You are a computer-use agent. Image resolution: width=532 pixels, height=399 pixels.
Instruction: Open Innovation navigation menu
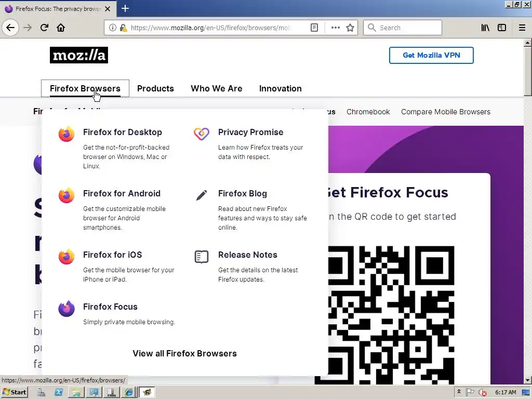(280, 88)
